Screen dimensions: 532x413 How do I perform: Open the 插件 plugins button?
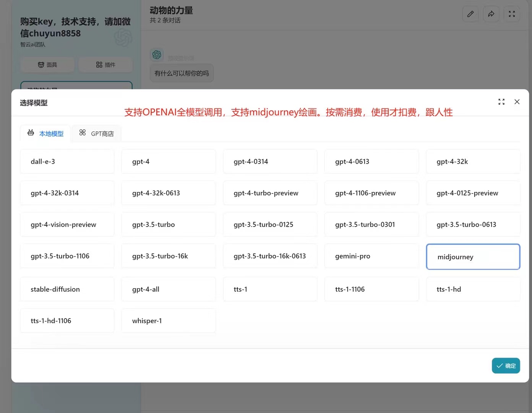coord(105,65)
